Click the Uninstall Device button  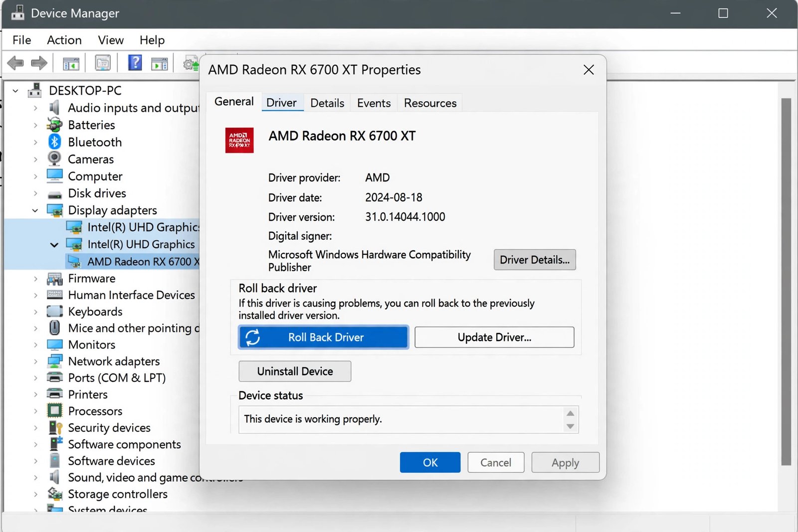coord(295,371)
